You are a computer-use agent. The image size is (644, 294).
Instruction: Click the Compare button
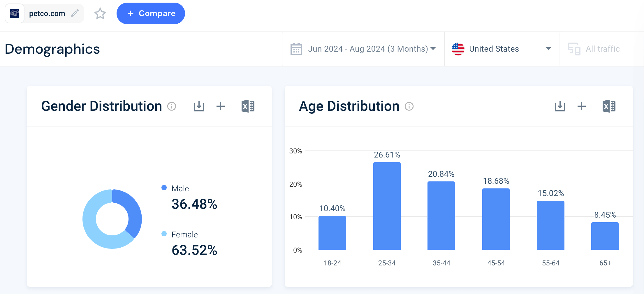[151, 13]
